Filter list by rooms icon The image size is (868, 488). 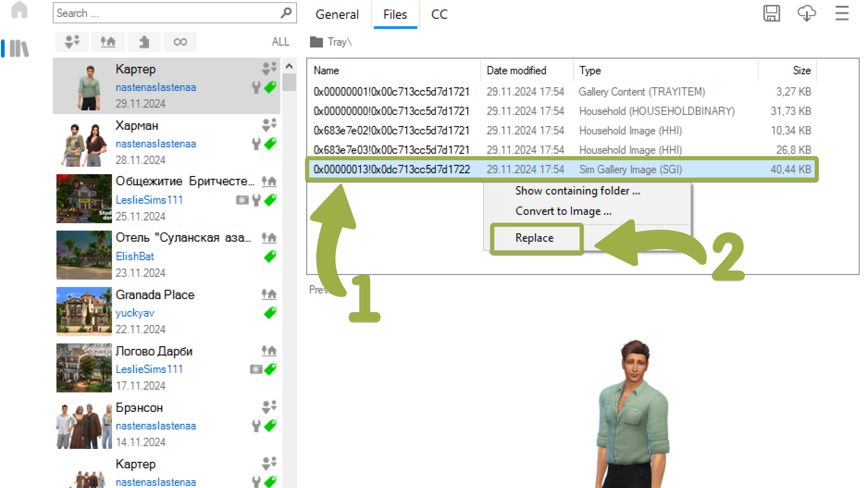pyautogui.click(x=144, y=42)
